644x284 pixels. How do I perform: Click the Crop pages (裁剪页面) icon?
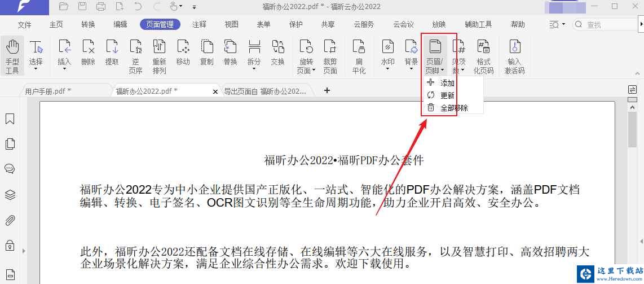330,47
